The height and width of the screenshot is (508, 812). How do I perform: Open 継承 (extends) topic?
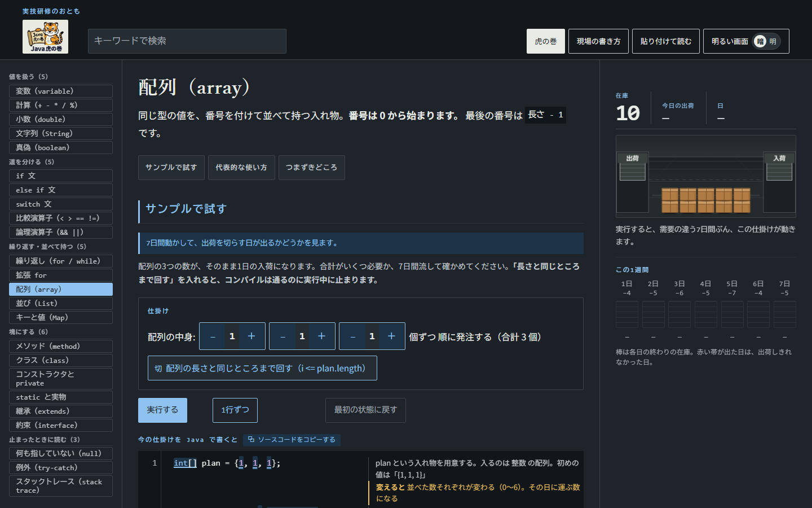pos(61,411)
